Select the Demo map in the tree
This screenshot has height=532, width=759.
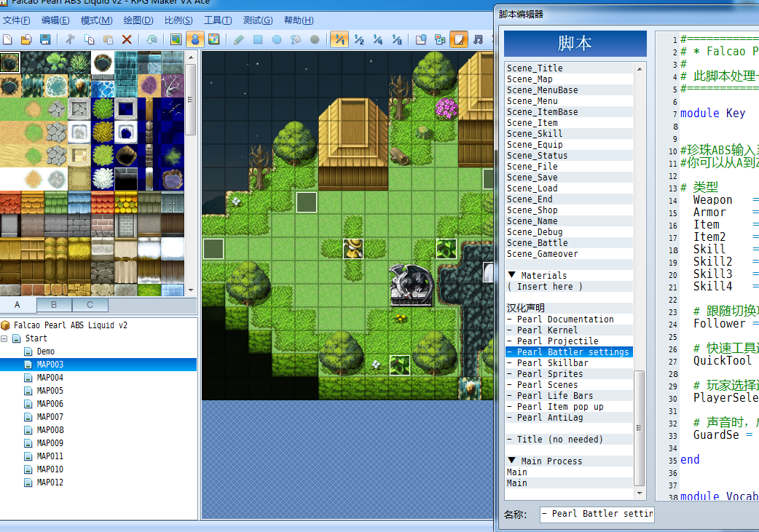[45, 352]
